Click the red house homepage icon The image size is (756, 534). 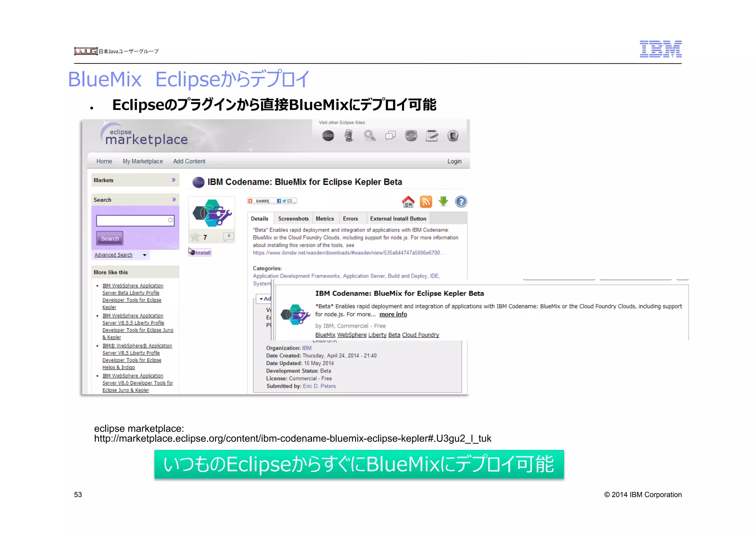click(408, 201)
